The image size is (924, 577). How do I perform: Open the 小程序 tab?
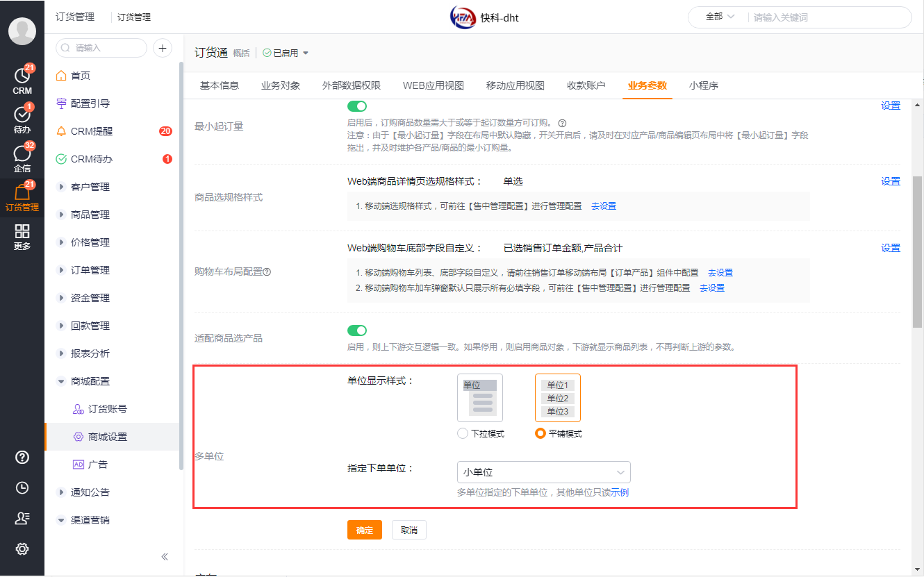705,85
